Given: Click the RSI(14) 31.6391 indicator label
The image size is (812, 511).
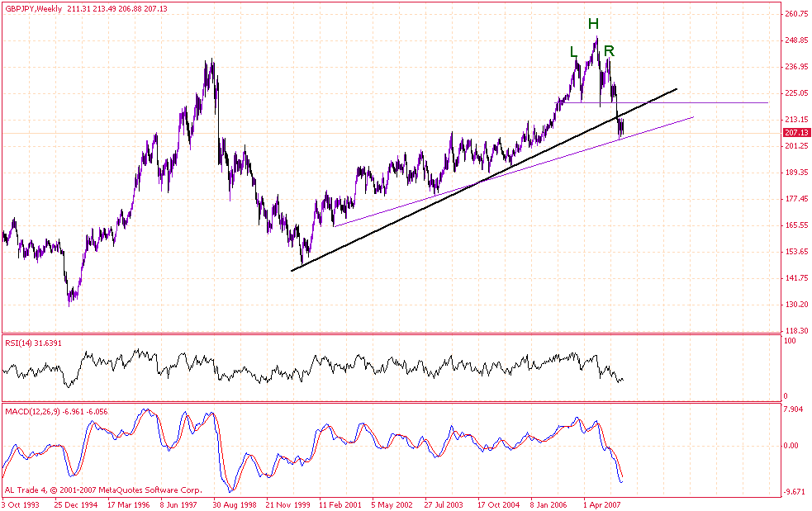Looking at the screenshot, I should pos(33,343).
